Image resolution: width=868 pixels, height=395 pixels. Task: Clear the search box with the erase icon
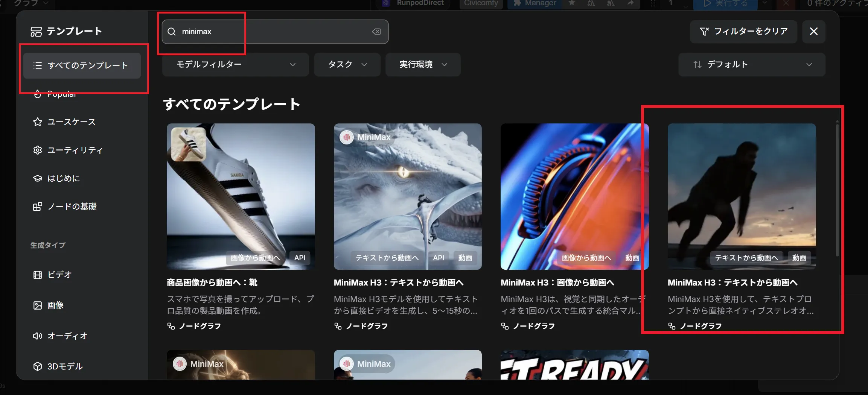[x=376, y=32]
